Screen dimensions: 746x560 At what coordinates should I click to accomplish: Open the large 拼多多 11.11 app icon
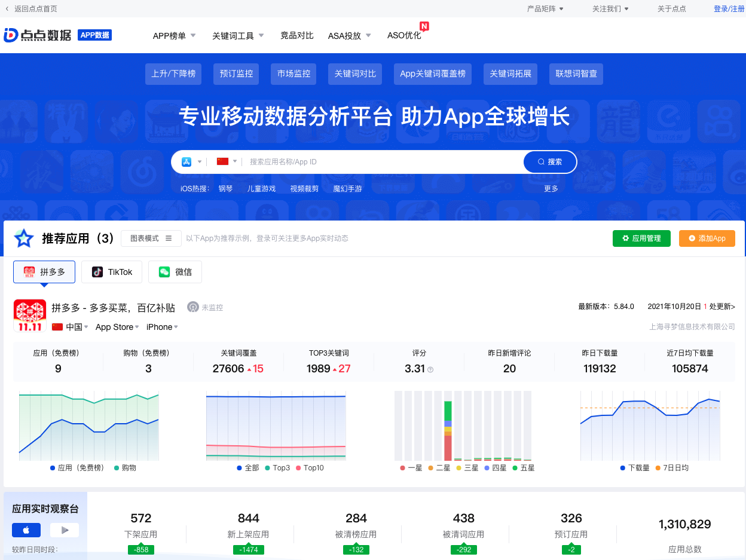(30, 316)
